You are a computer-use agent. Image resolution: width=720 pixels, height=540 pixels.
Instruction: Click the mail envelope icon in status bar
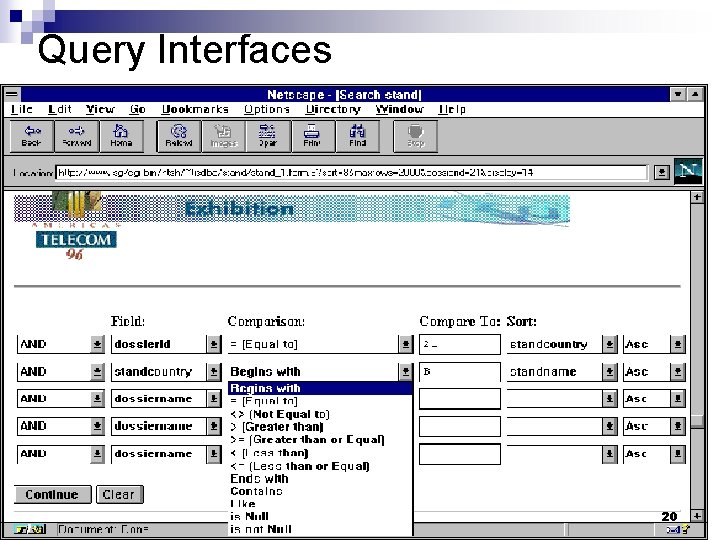[x=678, y=529]
